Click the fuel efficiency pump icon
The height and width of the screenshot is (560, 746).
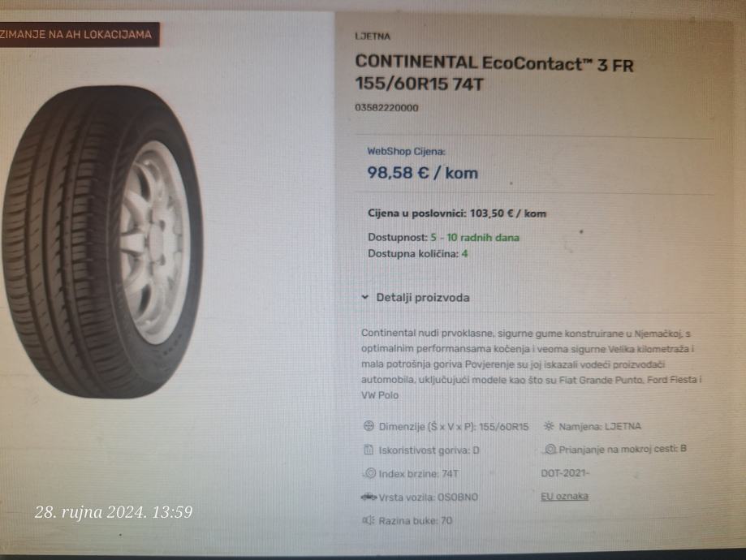click(x=369, y=450)
